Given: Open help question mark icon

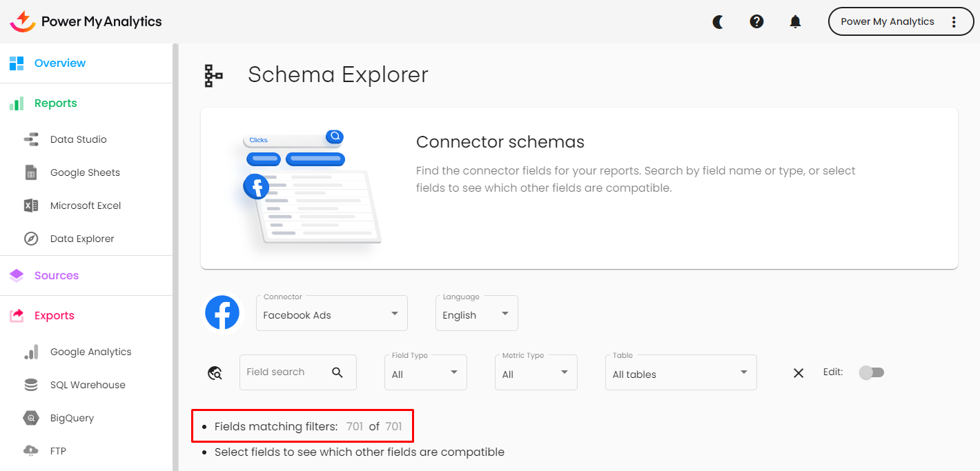Looking at the screenshot, I should [756, 22].
